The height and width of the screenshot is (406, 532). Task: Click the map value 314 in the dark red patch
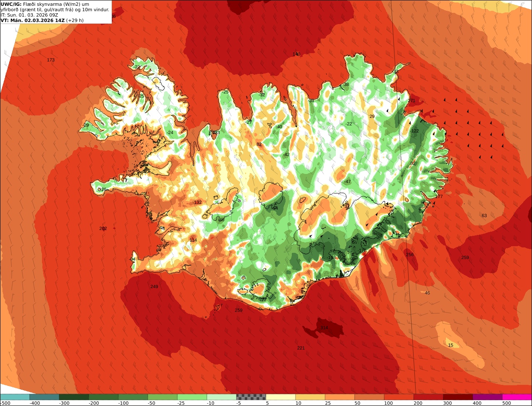[324, 328]
